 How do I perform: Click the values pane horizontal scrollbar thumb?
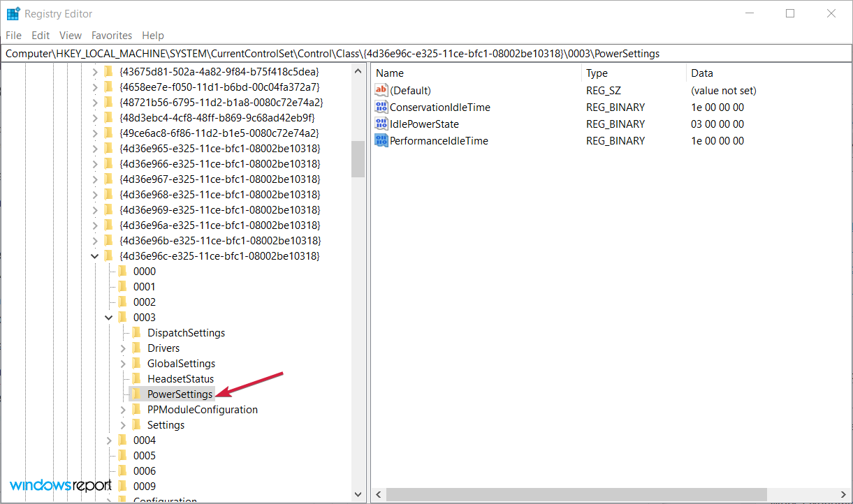pyautogui.click(x=577, y=494)
